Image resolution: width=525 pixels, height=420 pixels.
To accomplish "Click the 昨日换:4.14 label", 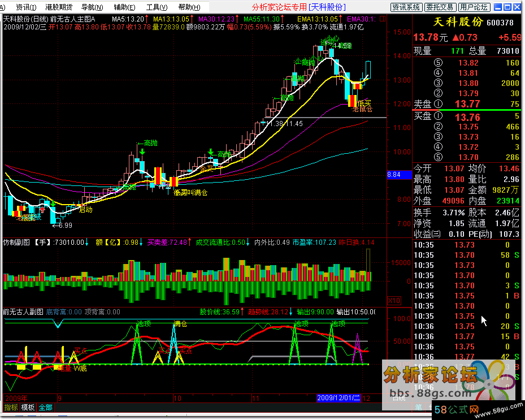I will (357, 242).
